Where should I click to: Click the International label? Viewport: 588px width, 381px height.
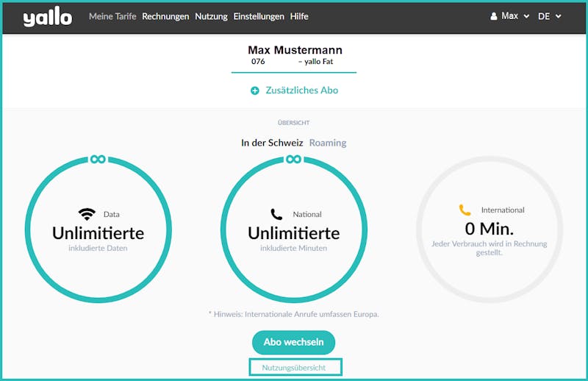(x=503, y=210)
